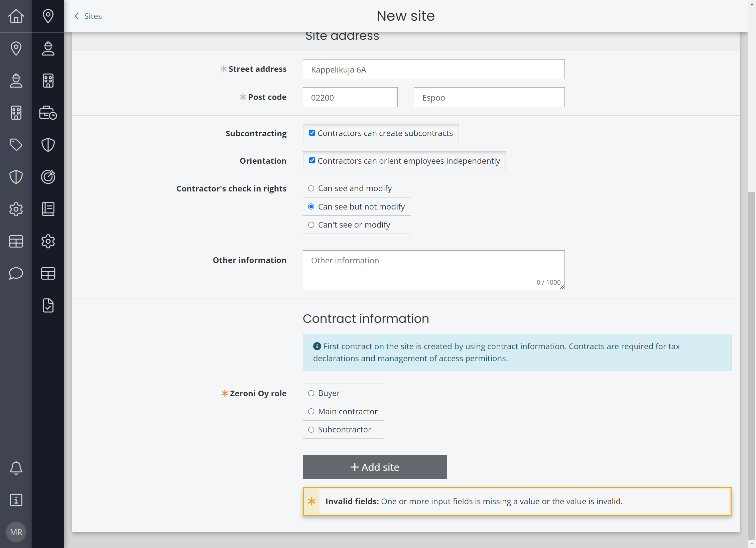This screenshot has height=548, width=756.
Task: Open the Home icon in left sidebar
Action: point(16,16)
